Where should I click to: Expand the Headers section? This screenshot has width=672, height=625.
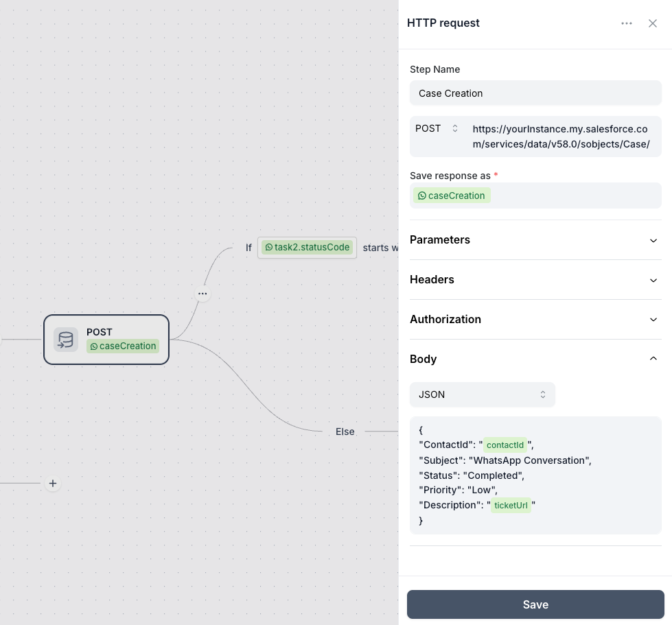click(x=535, y=280)
